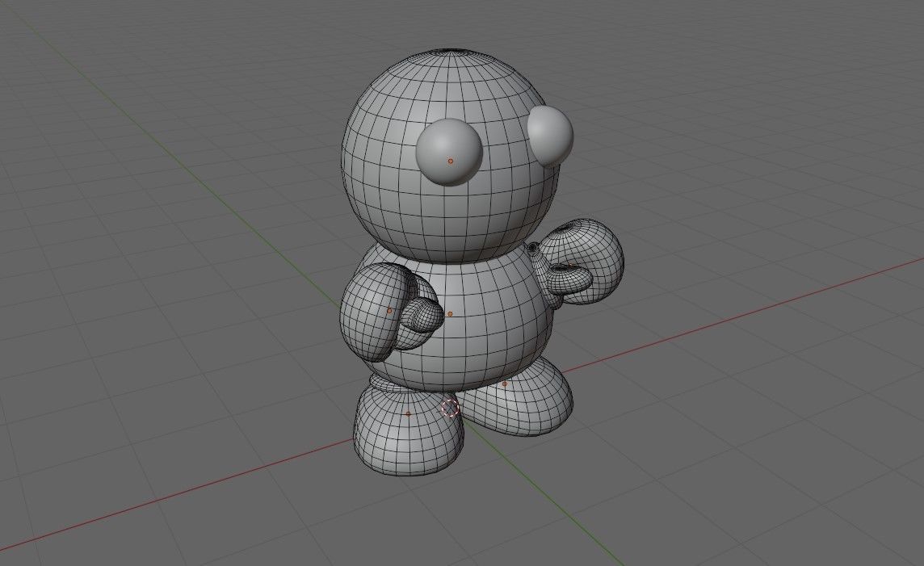Select the smooth eye on the head's side edge
Viewport: 924px width, 566px height.
coord(550,136)
